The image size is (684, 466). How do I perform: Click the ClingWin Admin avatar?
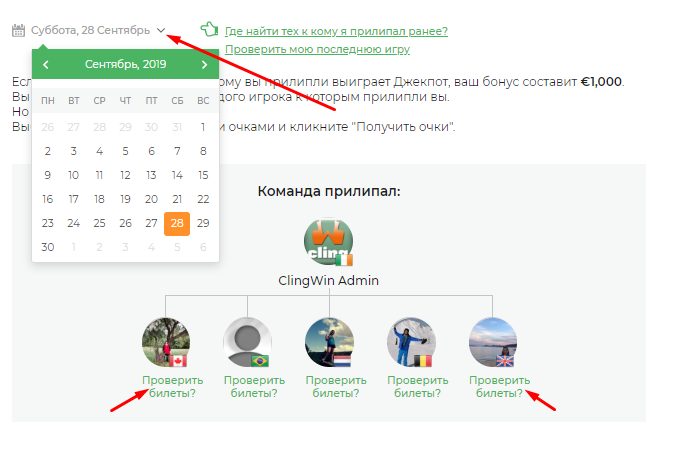point(328,241)
